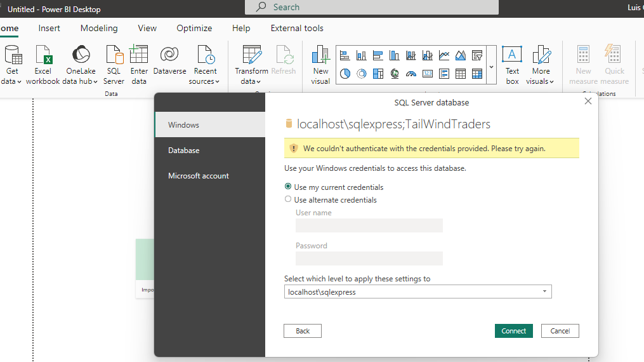Click the 'localhost\sqlexpress;TailWindTraders' heading text
Image resolution: width=644 pixels, height=362 pixels.
pyautogui.click(x=393, y=124)
